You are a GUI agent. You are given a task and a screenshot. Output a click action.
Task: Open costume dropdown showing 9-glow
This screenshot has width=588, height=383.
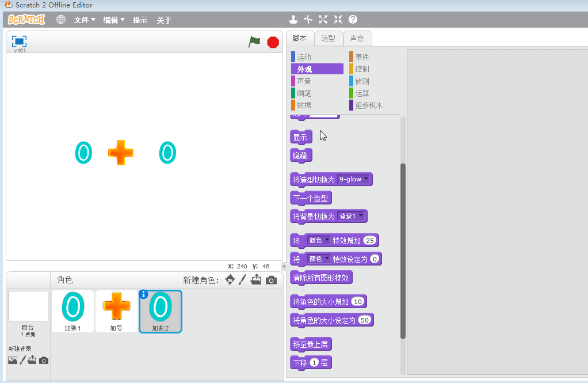click(366, 179)
